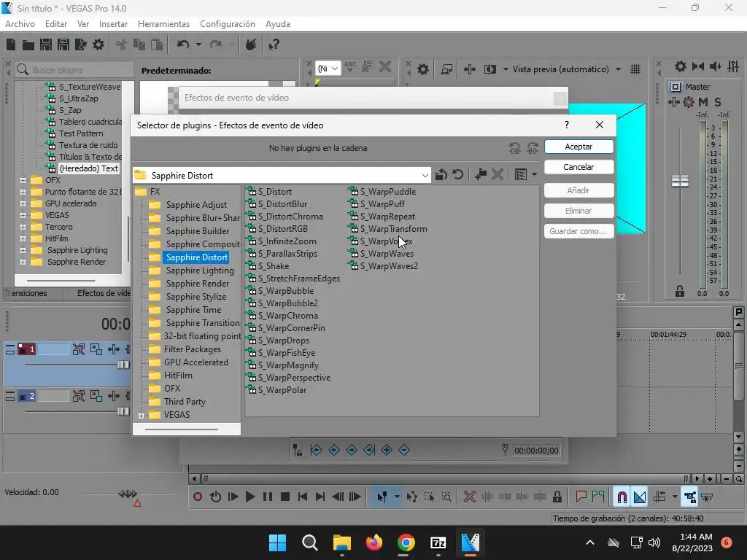The height and width of the screenshot is (560, 747).
Task: Select the GPU Accelerated folder
Action: (196, 362)
